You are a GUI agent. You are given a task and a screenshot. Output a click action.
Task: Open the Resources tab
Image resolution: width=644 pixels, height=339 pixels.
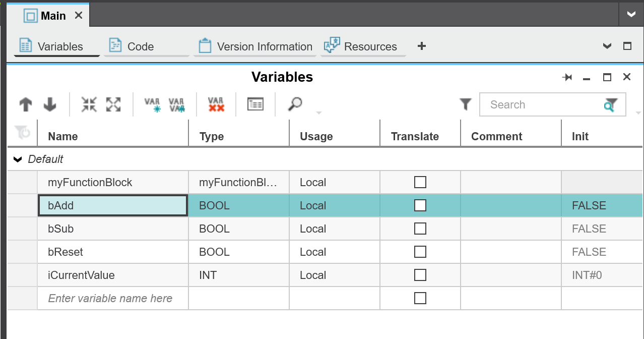coord(363,46)
